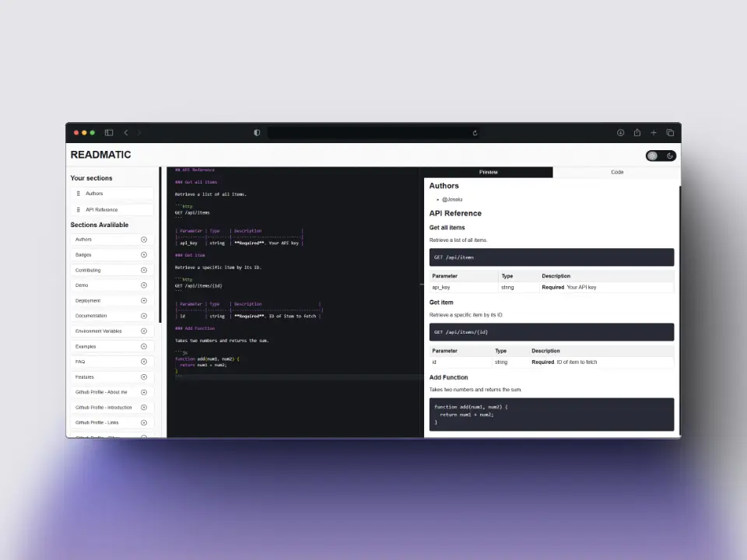Click 'Takes two numbers and returns the sum.' in preview

[x=475, y=390]
